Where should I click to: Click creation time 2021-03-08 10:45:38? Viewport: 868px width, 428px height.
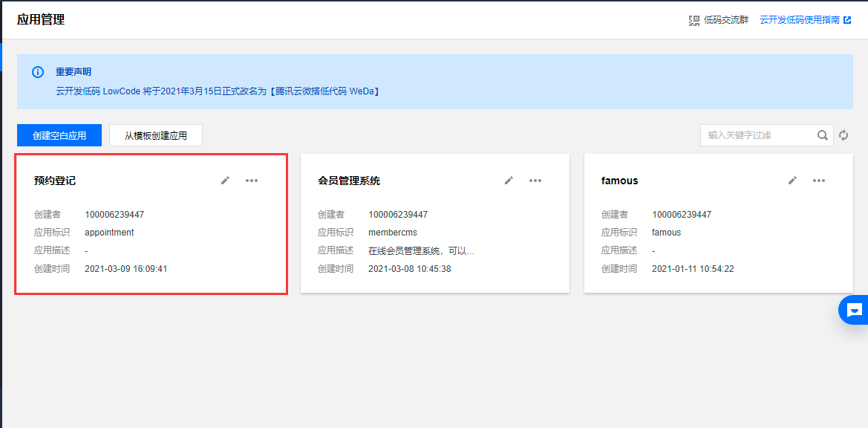(410, 269)
